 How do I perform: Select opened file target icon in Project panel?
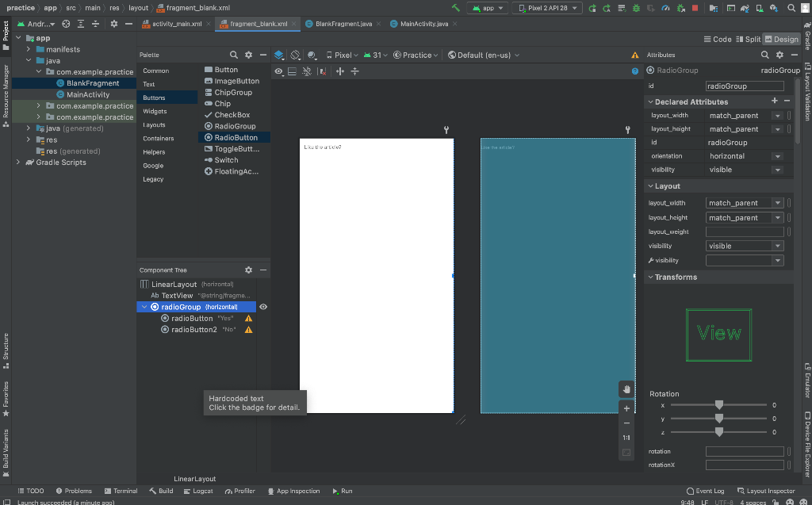point(66,24)
